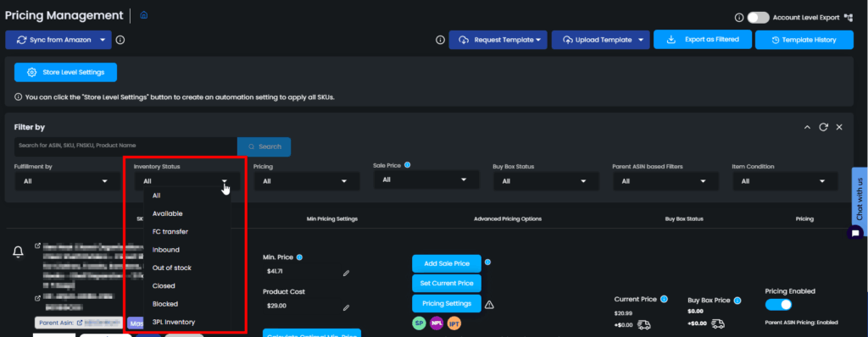
Task: Click the Advanced Pricing Options column header
Action: 508,219
